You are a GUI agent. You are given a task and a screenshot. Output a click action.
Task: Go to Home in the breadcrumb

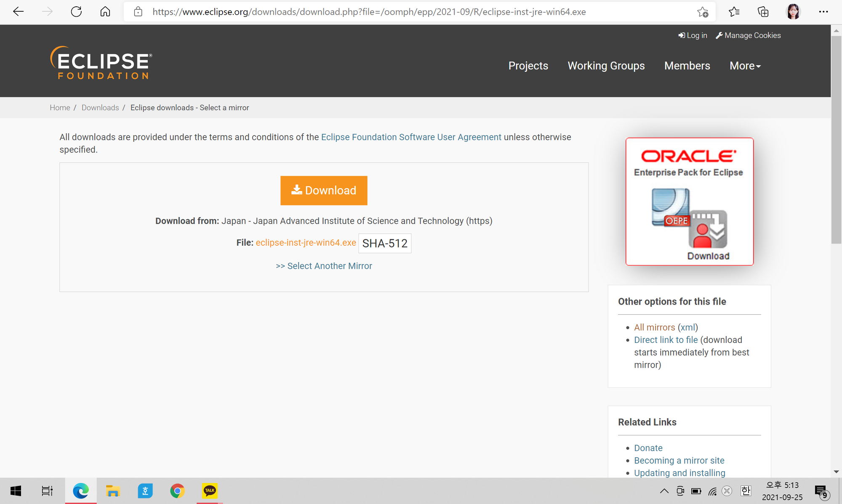[x=60, y=108]
